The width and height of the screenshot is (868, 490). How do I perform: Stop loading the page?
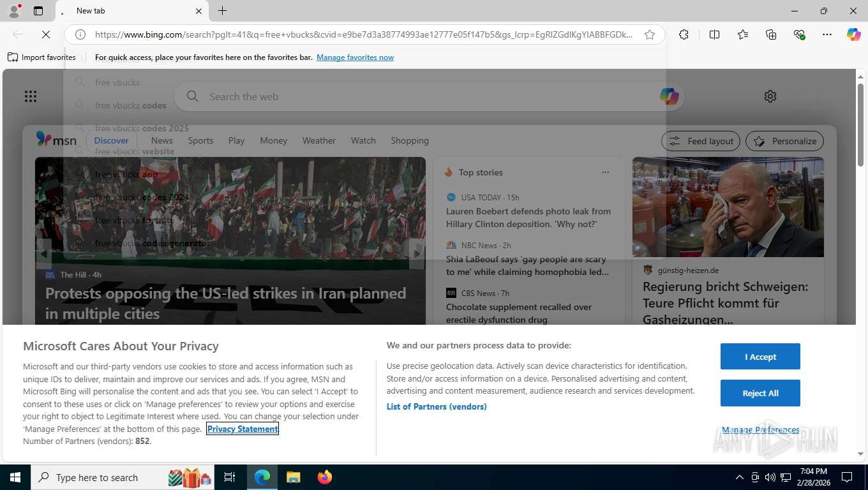click(x=46, y=34)
